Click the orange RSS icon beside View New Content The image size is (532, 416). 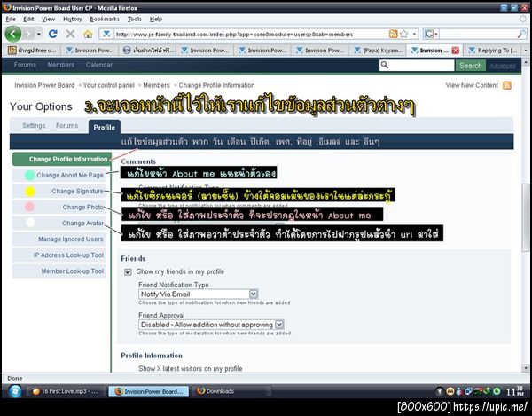click(507, 85)
